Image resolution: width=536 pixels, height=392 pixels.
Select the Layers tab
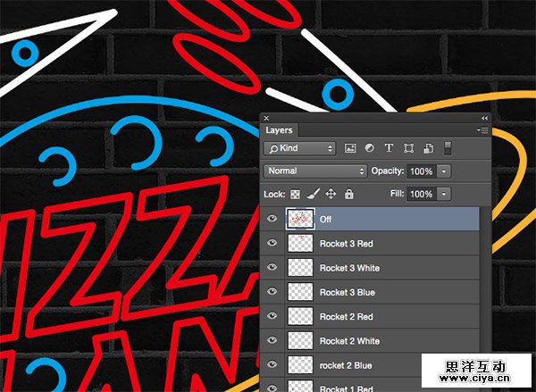(x=279, y=130)
